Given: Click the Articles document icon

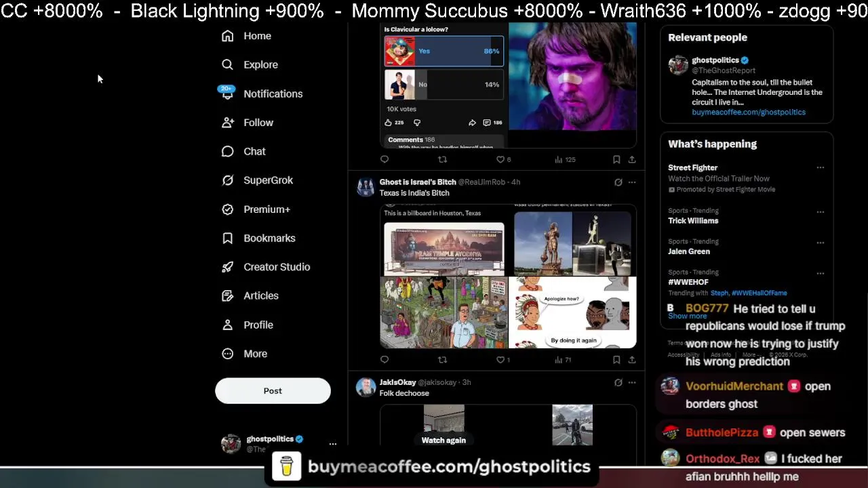Looking at the screenshot, I should (228, 296).
